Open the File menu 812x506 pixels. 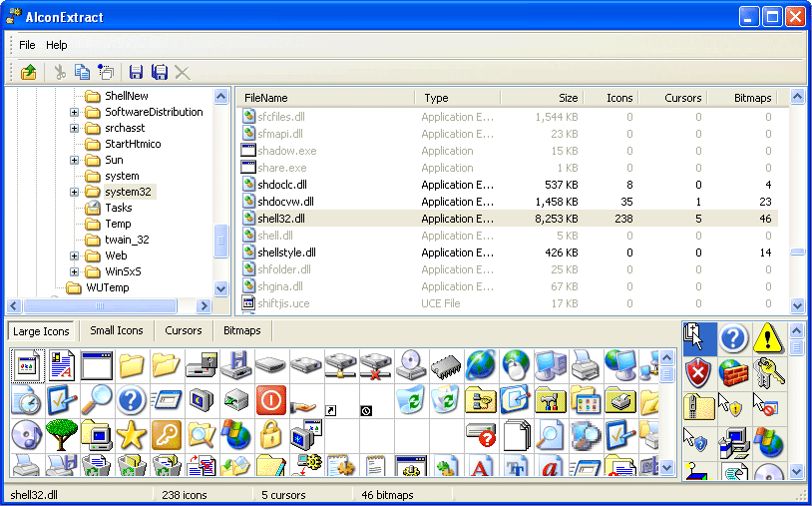pyautogui.click(x=27, y=45)
